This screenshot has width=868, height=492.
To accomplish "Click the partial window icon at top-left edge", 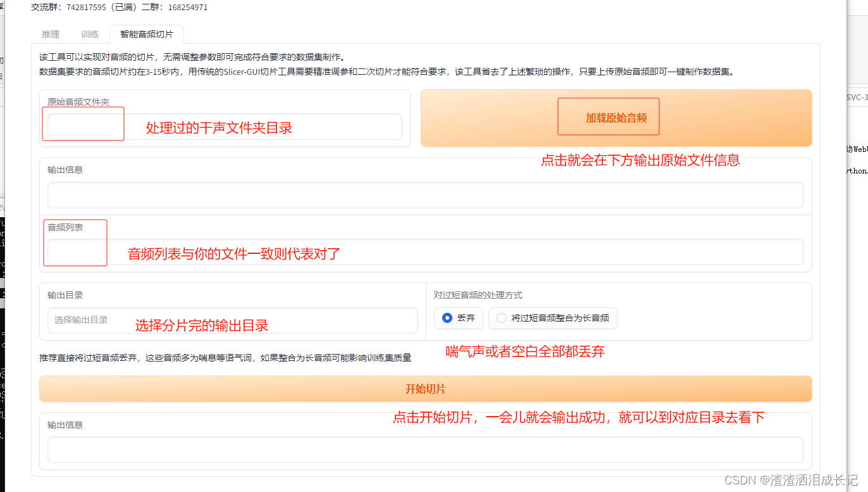I will pyautogui.click(x=3, y=6).
